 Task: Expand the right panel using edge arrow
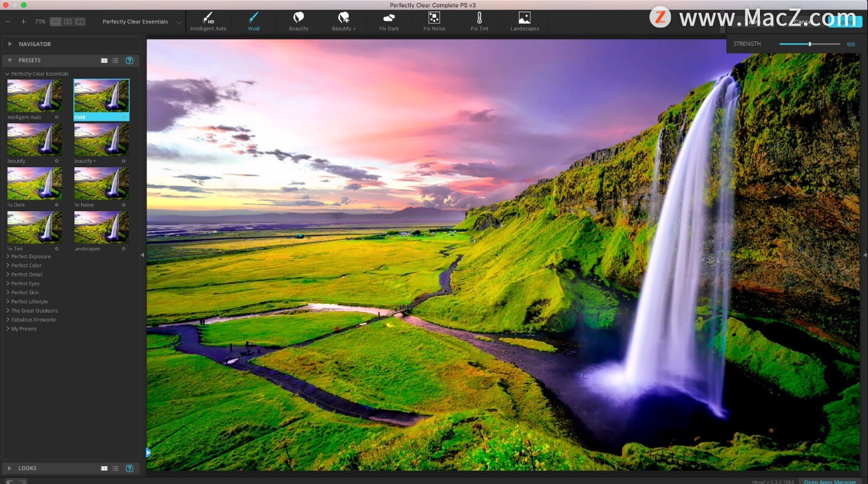coord(865,255)
